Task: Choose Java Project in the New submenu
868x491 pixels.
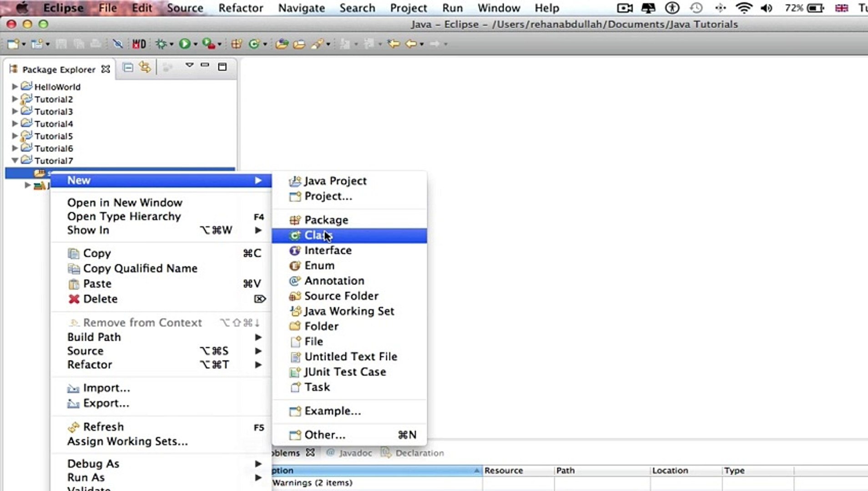Action: point(349,181)
